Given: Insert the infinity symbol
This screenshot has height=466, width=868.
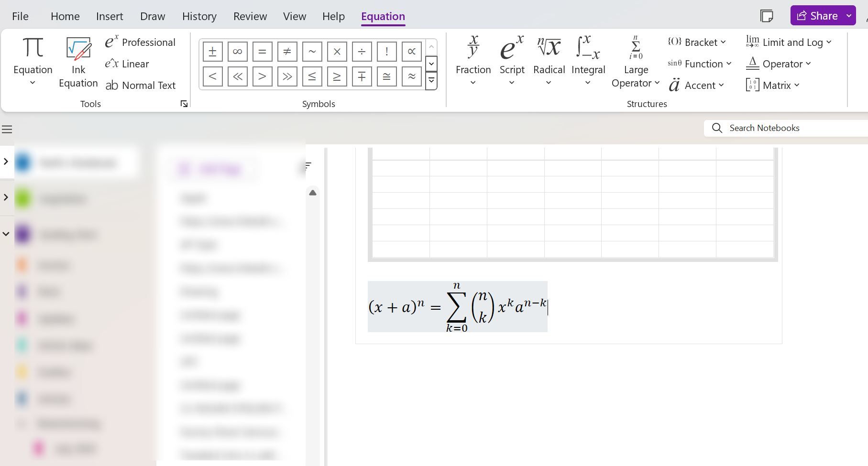Looking at the screenshot, I should point(237,51).
